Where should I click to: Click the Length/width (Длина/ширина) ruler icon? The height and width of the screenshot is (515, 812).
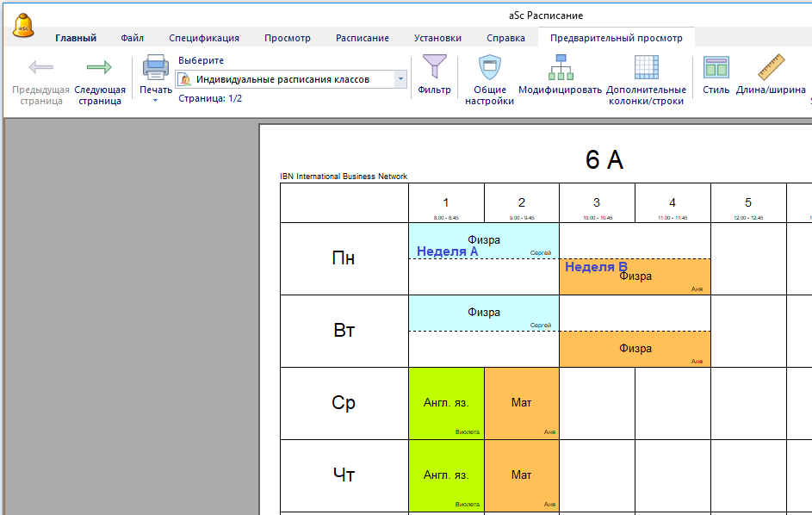coord(771,68)
